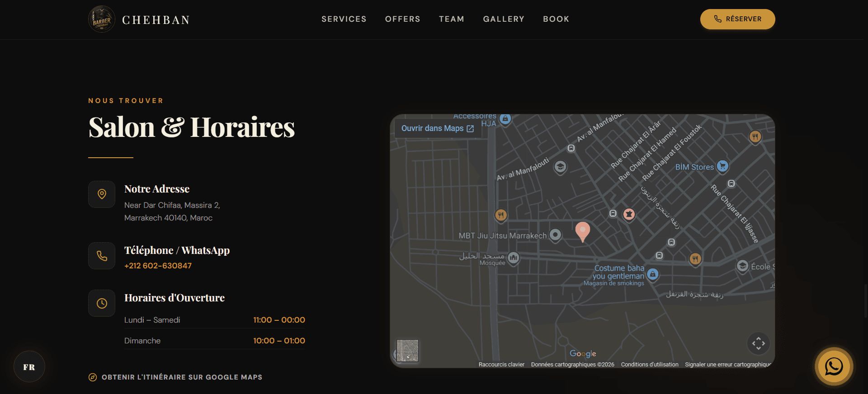Open the floating WhatsApp chat button

pos(834,366)
